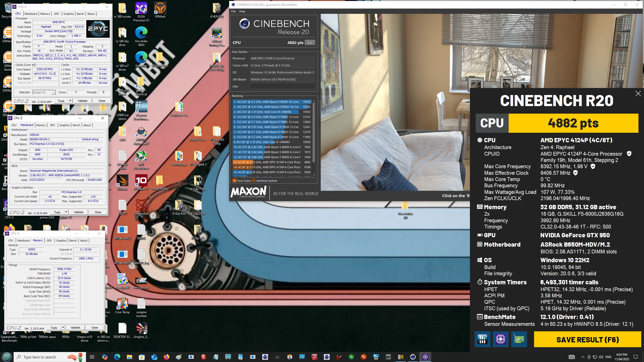Screen dimensions: 644x362
Task: Select the PCMark 10 desktop icon
Action: pyautogui.click(x=141, y=183)
